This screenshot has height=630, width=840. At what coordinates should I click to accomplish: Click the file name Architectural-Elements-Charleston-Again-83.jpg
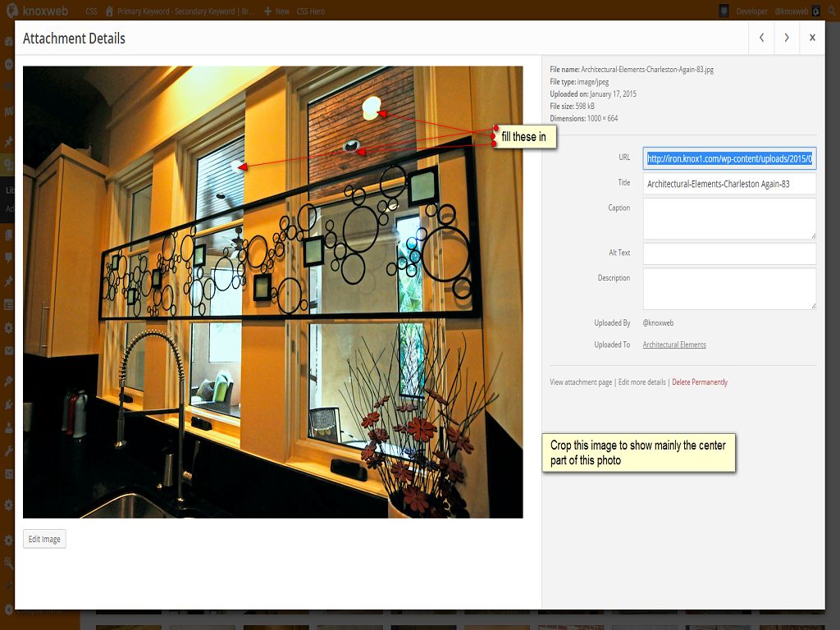(647, 70)
